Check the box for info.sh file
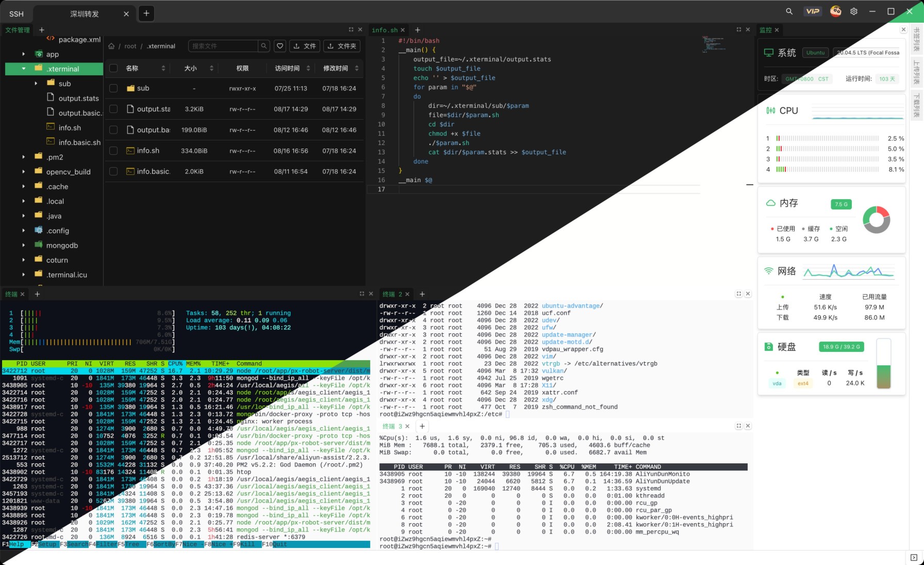This screenshot has width=924, height=565. pos(114,151)
